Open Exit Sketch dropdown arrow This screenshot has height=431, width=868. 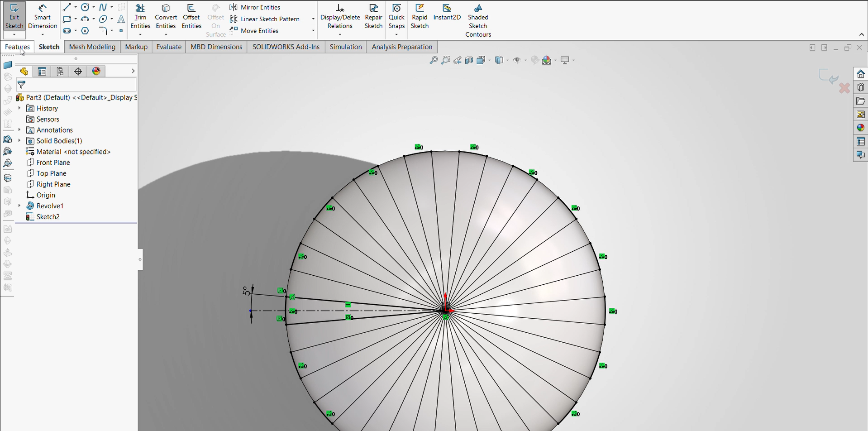[14, 35]
